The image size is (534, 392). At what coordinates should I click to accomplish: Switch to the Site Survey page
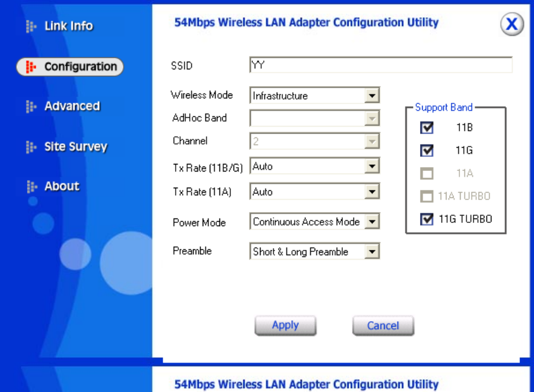76,147
